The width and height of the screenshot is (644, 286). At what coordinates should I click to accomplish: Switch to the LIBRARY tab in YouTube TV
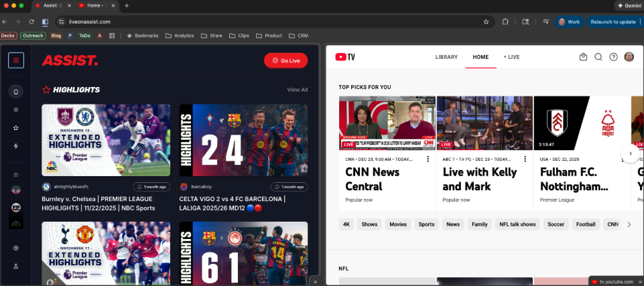tap(446, 57)
